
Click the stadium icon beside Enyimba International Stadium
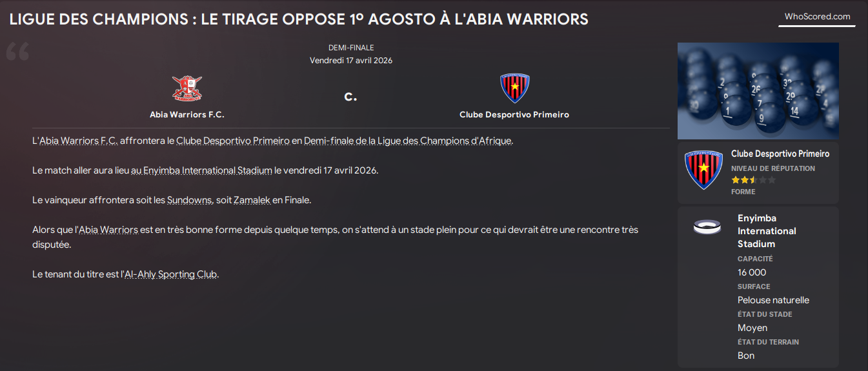coord(707,226)
